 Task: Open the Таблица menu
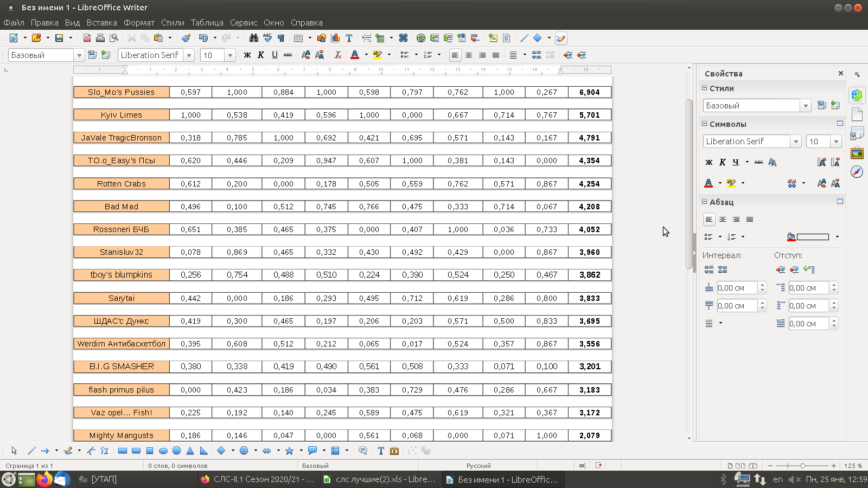pos(207,22)
